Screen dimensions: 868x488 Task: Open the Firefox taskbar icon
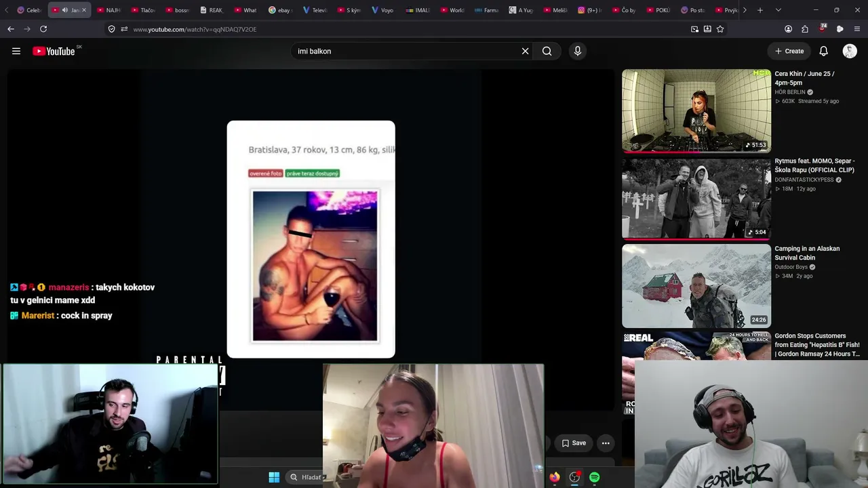point(555,477)
